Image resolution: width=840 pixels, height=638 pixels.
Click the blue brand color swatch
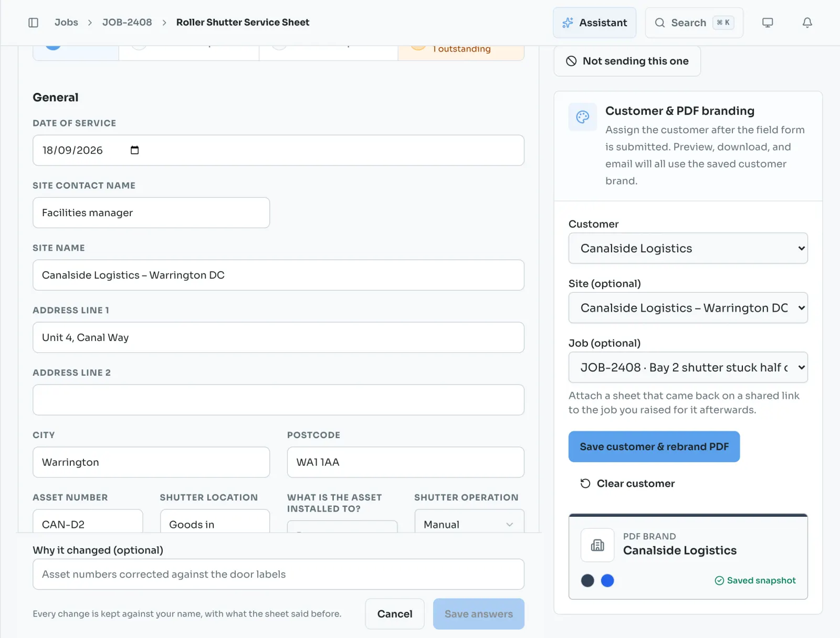607,580
